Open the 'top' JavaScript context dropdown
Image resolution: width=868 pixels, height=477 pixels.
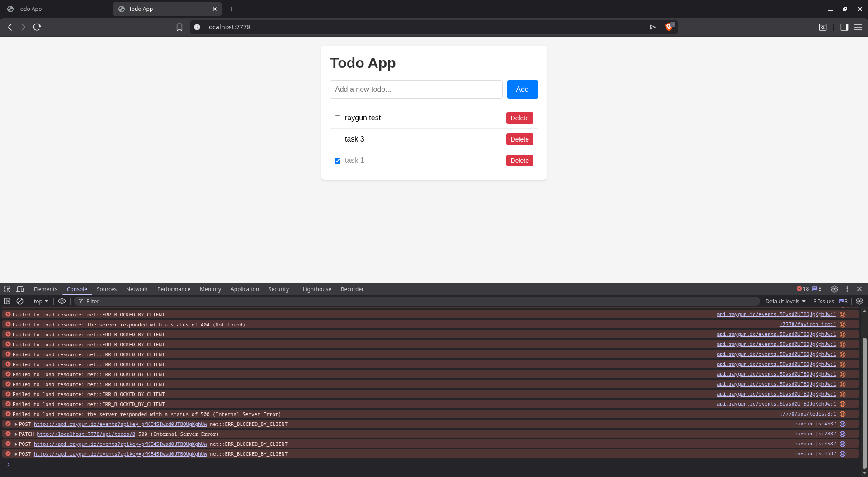41,301
